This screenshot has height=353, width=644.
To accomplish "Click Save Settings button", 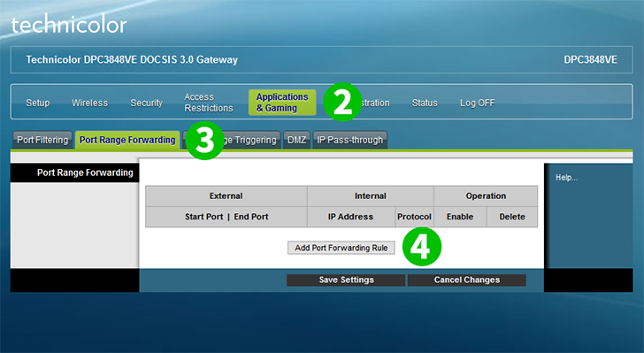I will coord(346,280).
